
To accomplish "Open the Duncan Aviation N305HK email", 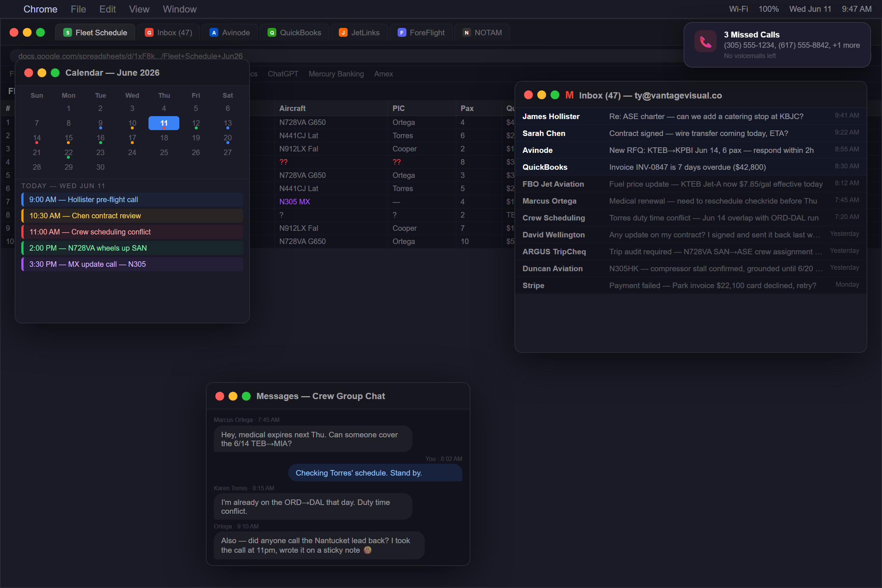I will click(691, 268).
